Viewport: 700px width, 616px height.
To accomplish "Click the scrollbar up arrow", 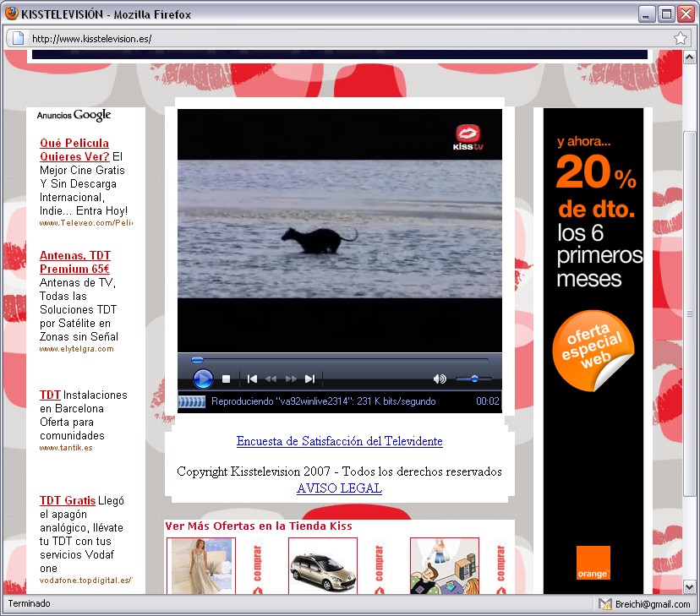I will coord(689,57).
